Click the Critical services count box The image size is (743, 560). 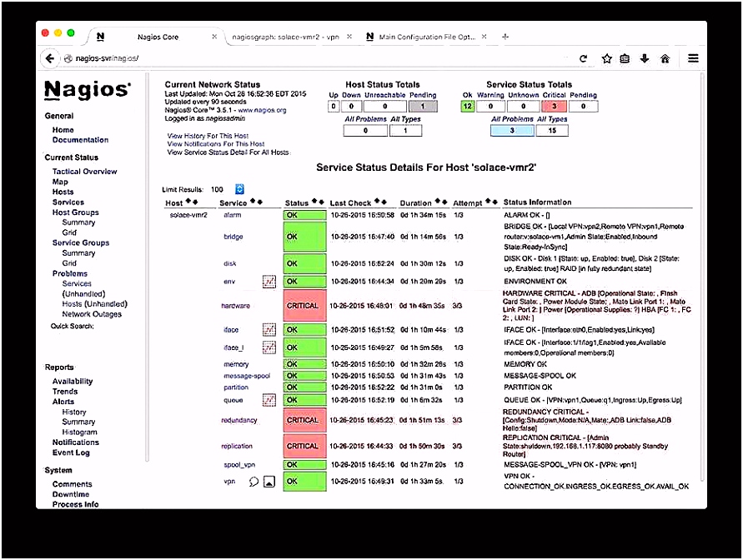(x=554, y=106)
